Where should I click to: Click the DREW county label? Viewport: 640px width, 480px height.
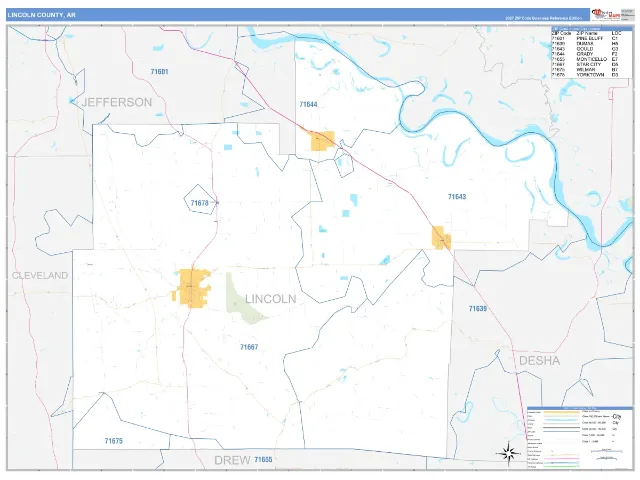click(232, 460)
